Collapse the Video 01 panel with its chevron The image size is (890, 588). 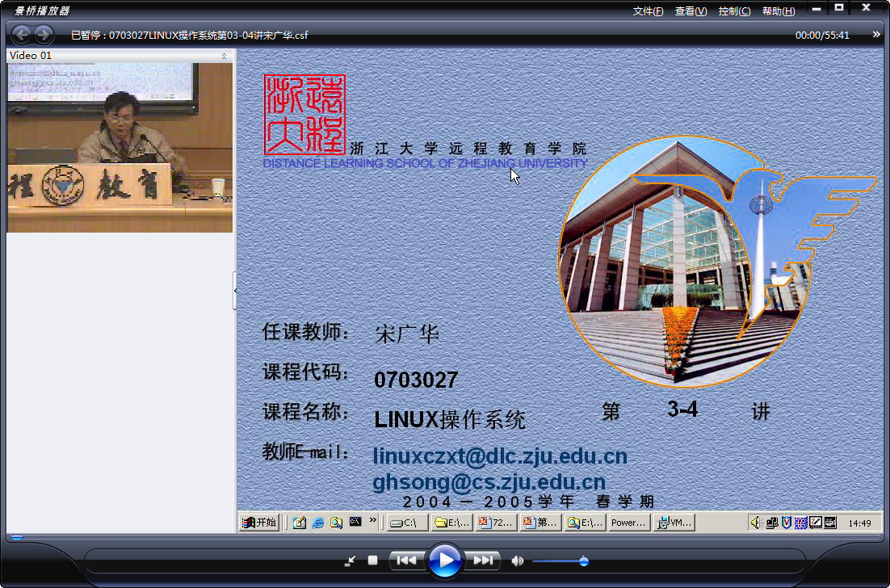(x=224, y=56)
